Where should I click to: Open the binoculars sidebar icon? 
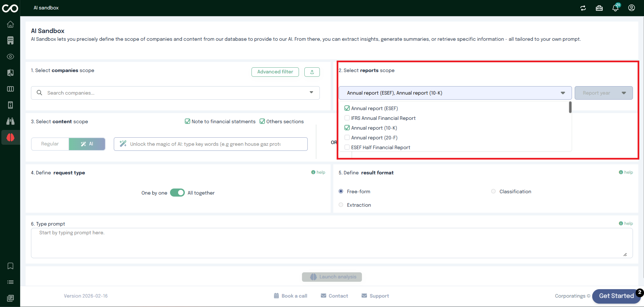(10, 121)
